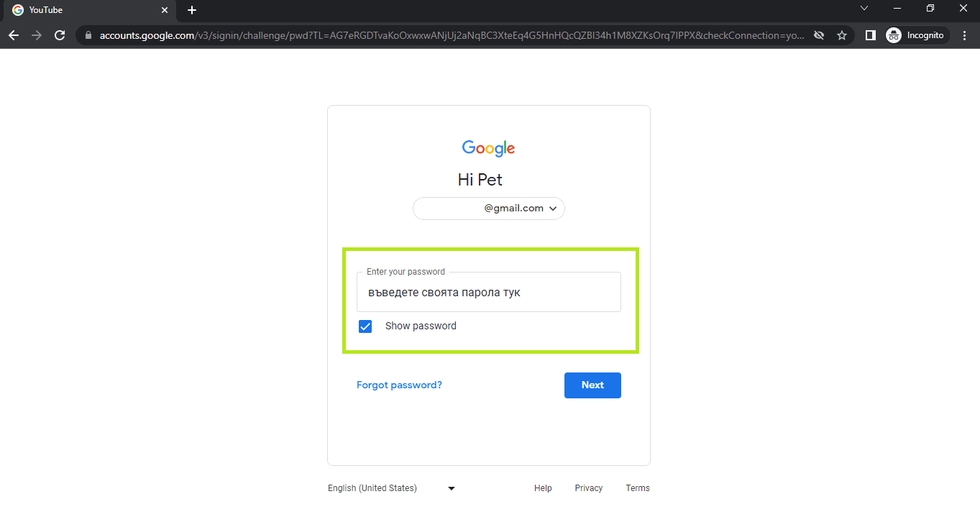980x517 pixels.
Task: Open the tab search chevron
Action: tap(864, 9)
